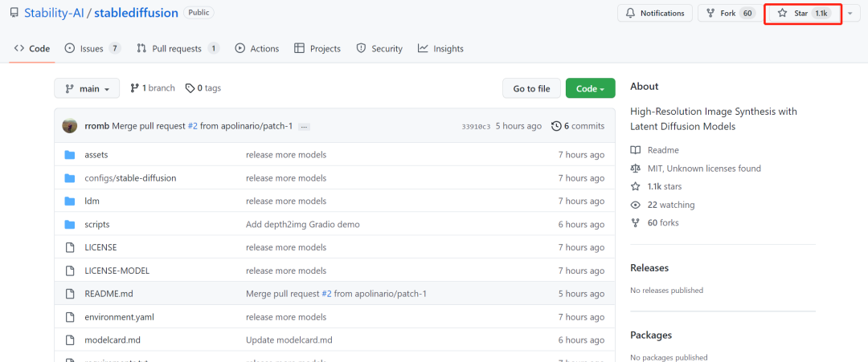The width and height of the screenshot is (868, 362).
Task: Open pull request #2 in the latest commit message
Action: coord(193,126)
